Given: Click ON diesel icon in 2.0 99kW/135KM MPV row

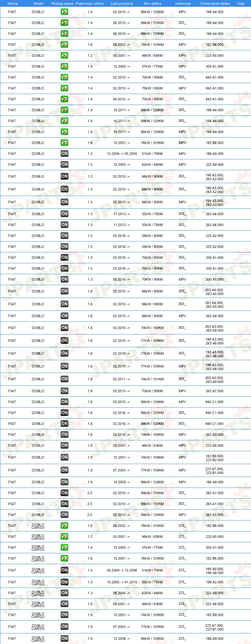Looking at the screenshot, I should click(x=65, y=515).
